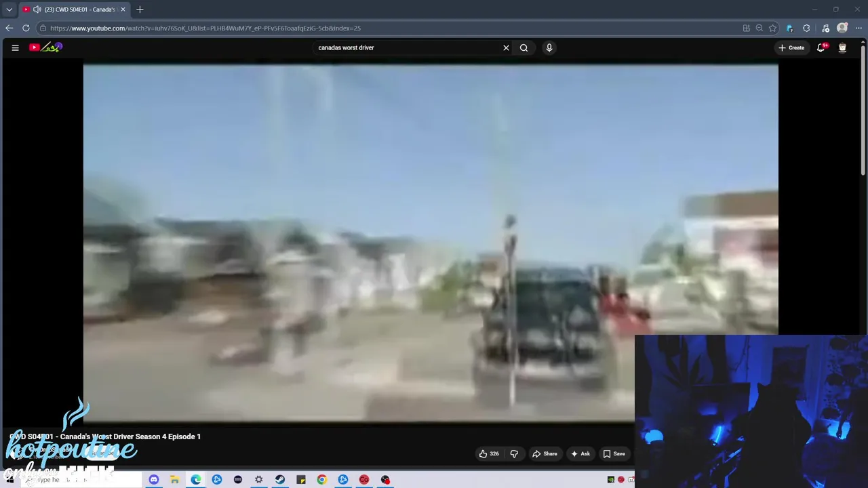Open OBS Studio from taskbar
This screenshot has width=868, height=488.
point(385,480)
